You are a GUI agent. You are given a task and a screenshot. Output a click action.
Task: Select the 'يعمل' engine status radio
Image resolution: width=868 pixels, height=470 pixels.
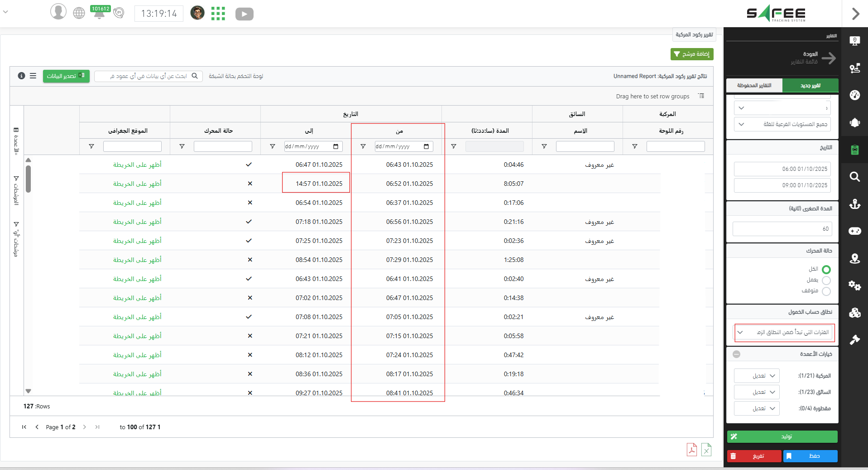(826, 280)
